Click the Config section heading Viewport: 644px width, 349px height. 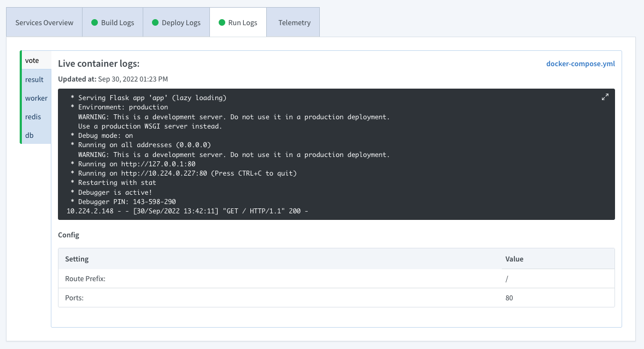point(68,235)
